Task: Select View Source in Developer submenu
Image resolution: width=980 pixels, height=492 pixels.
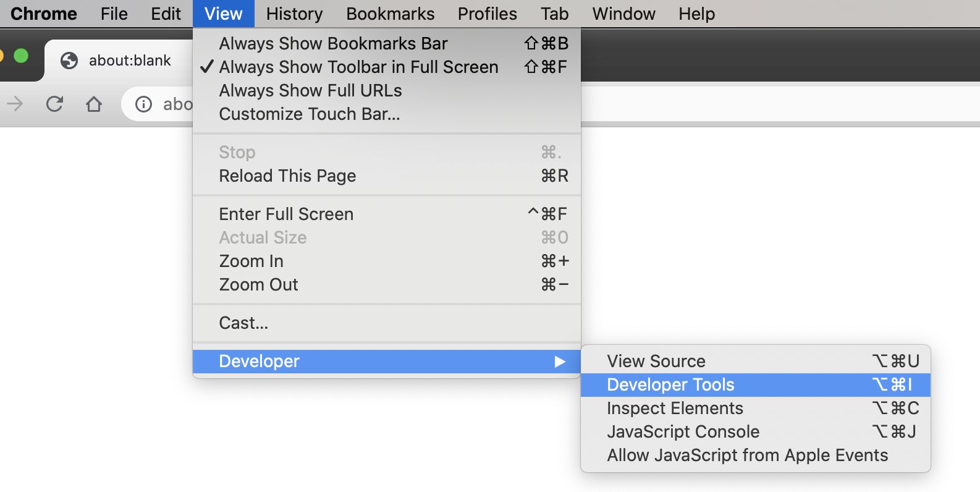Action: [x=756, y=361]
